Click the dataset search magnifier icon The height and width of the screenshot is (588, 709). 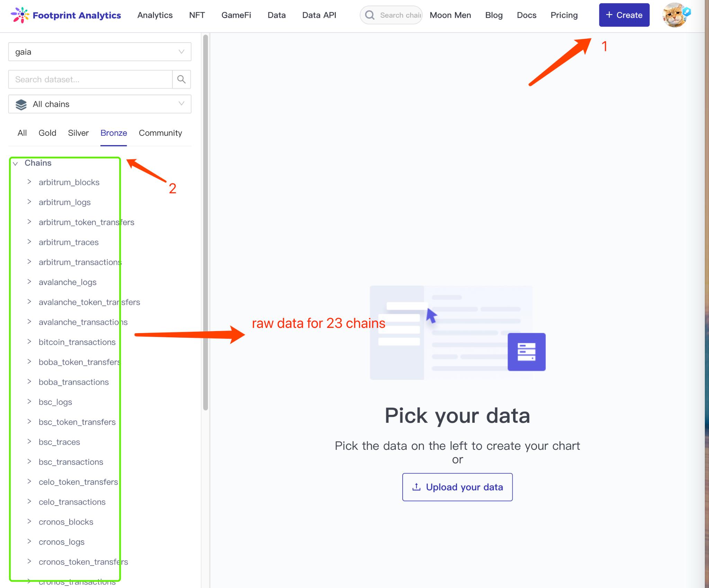[x=181, y=79]
